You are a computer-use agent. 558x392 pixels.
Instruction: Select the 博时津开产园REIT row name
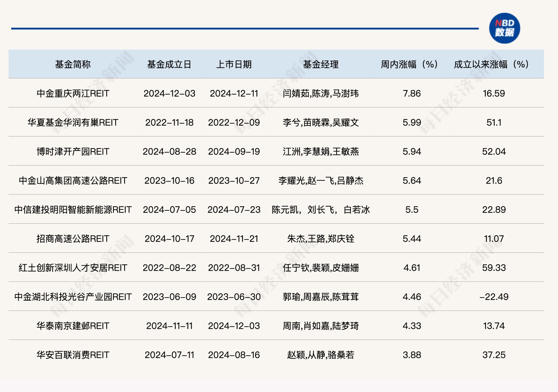coord(73,152)
